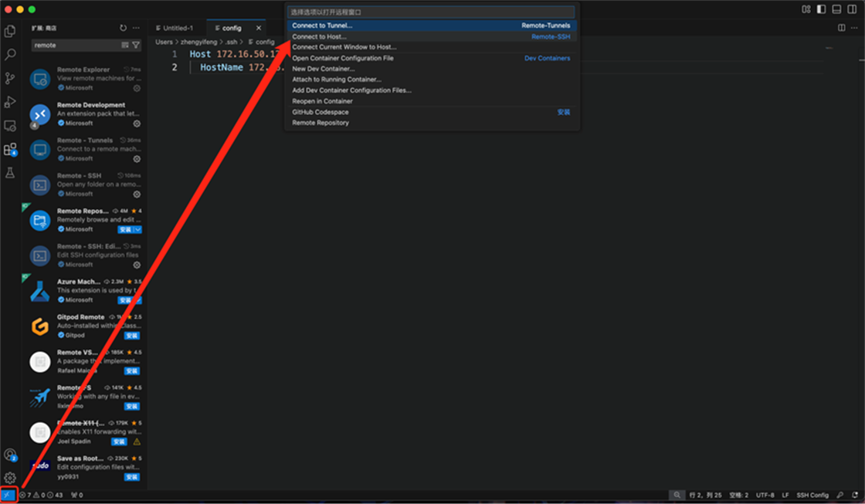Change indentation via 空格: 2
Image resolution: width=865 pixels, height=504 pixels.
(x=738, y=496)
